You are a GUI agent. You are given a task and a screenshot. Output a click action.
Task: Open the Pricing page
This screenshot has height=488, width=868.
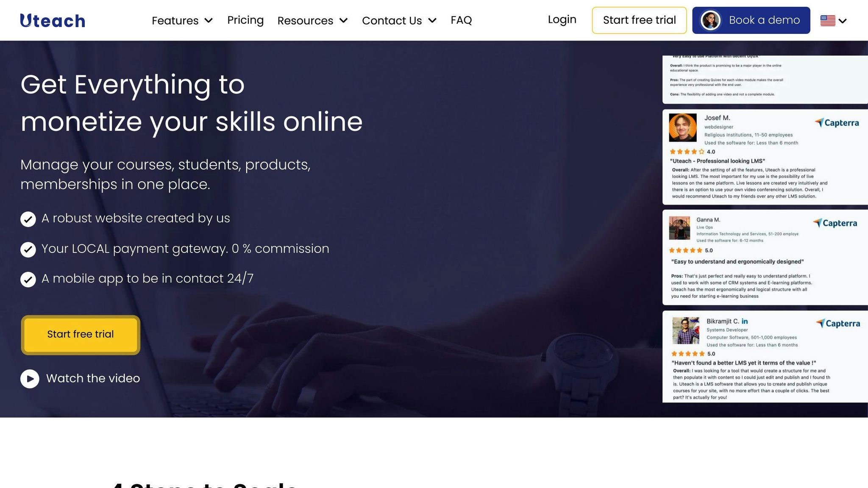point(245,20)
